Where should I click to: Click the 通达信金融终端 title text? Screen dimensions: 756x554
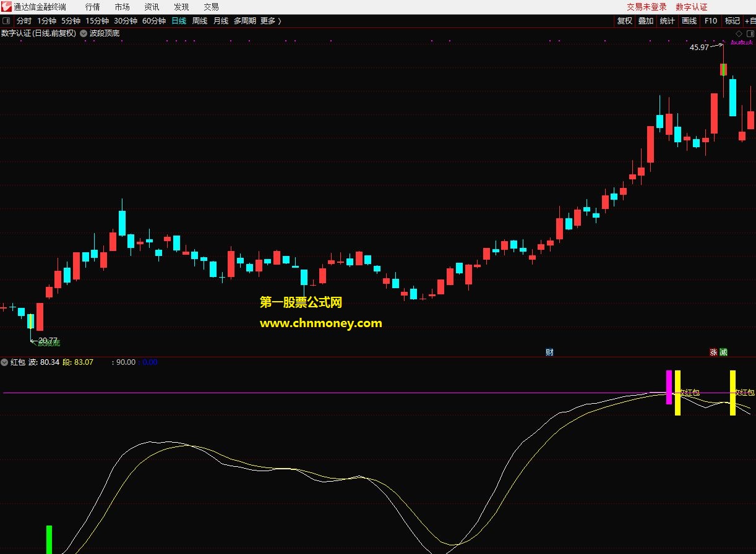(40, 7)
